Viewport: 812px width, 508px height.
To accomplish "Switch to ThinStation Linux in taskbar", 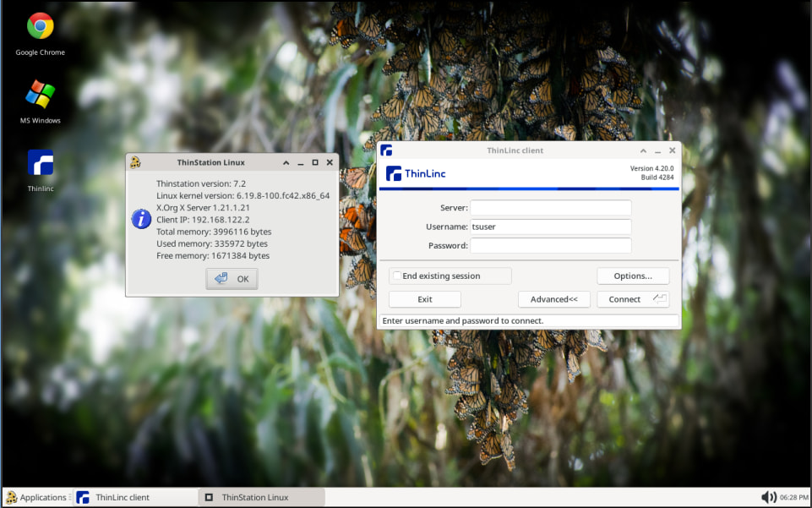I will (x=262, y=497).
